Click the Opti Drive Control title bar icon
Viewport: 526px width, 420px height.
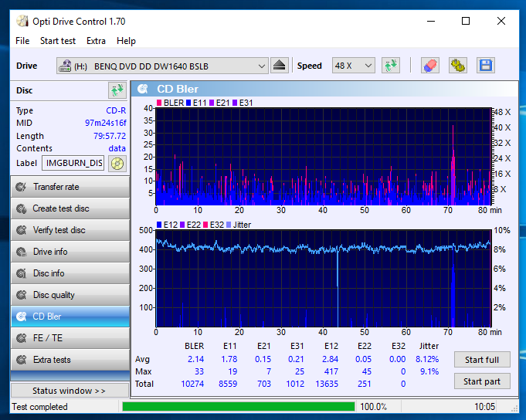coord(22,21)
